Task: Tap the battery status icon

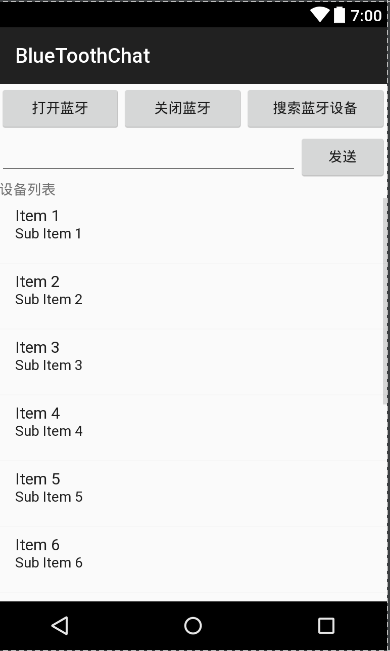Action: coord(339,15)
